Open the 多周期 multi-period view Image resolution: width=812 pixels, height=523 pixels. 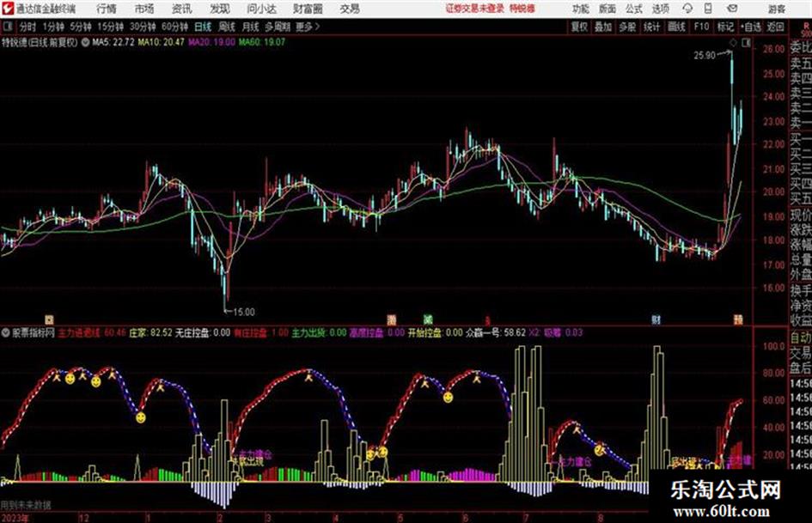278,27
